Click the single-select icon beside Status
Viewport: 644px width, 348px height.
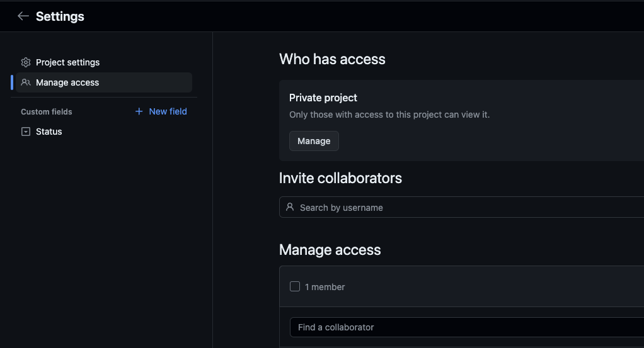tap(26, 132)
